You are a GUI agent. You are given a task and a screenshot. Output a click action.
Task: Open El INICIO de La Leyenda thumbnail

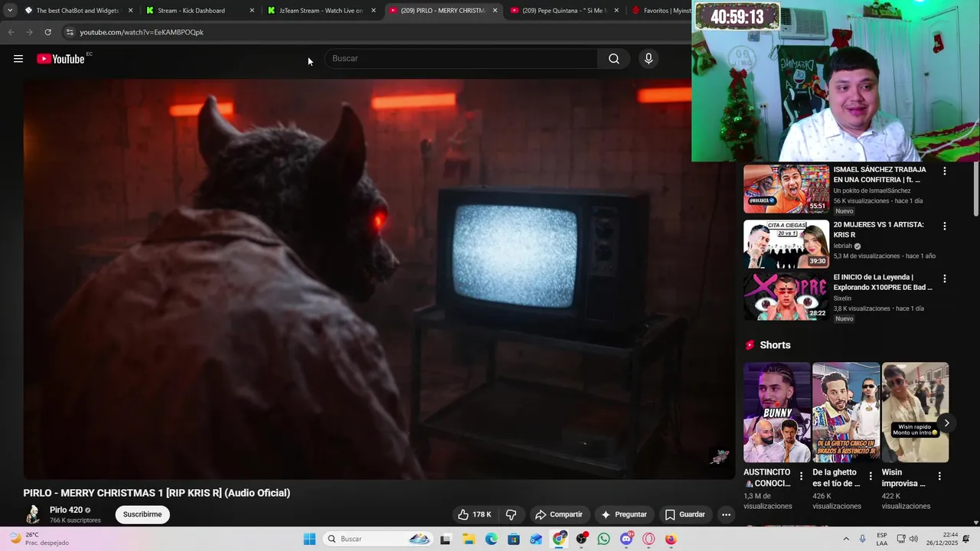point(786,296)
